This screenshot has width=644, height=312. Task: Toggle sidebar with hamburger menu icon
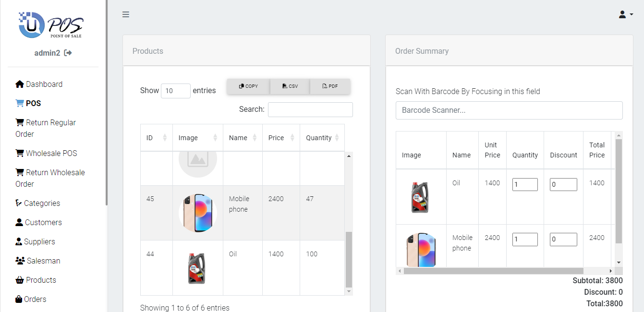126,14
